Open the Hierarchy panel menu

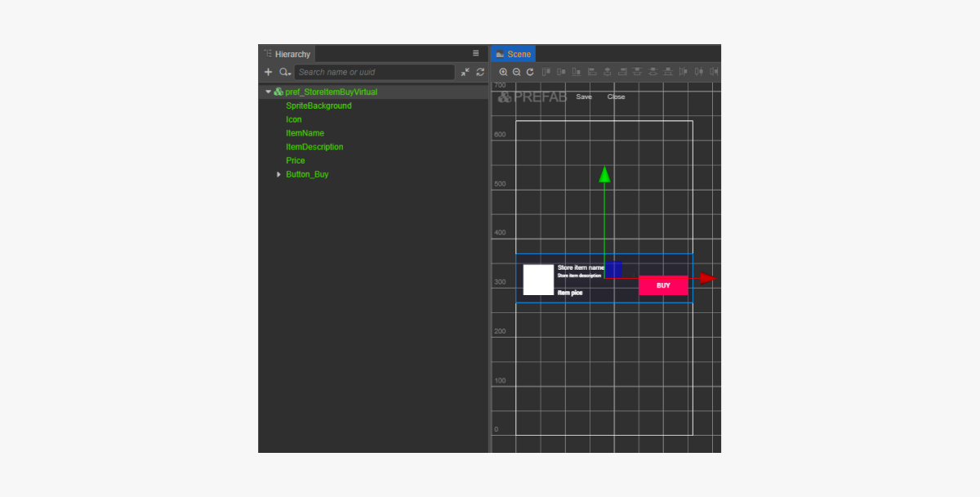(476, 53)
